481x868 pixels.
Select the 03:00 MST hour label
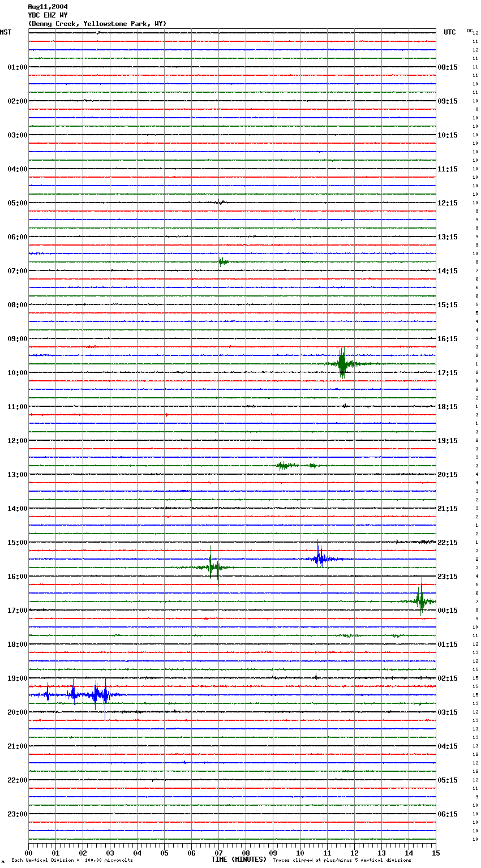pyautogui.click(x=18, y=135)
